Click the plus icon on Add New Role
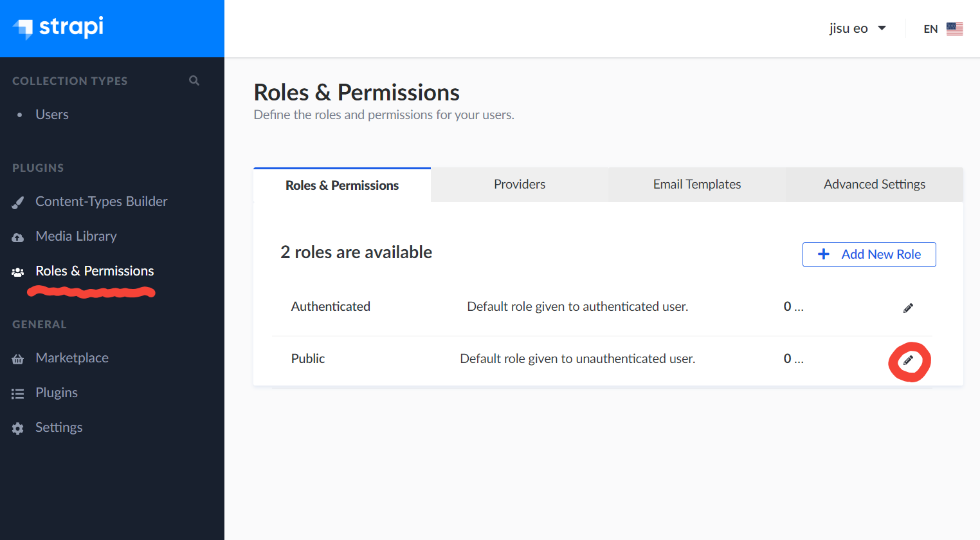Screen dimensions: 980x540 click(x=823, y=254)
